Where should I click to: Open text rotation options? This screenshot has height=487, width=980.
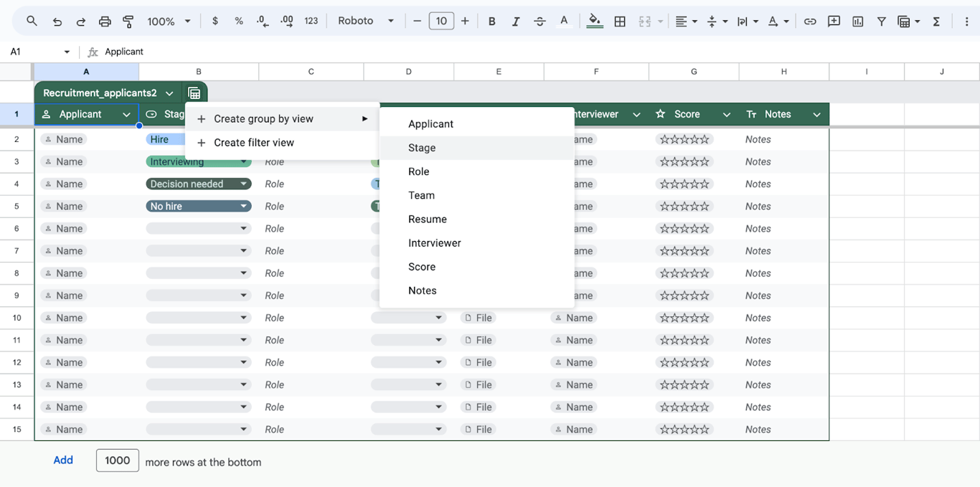coord(778,22)
